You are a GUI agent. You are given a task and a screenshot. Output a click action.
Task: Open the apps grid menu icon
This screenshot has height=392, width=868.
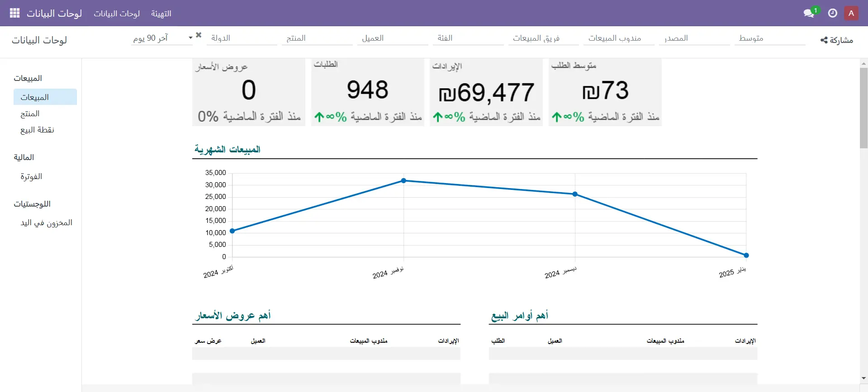click(14, 13)
